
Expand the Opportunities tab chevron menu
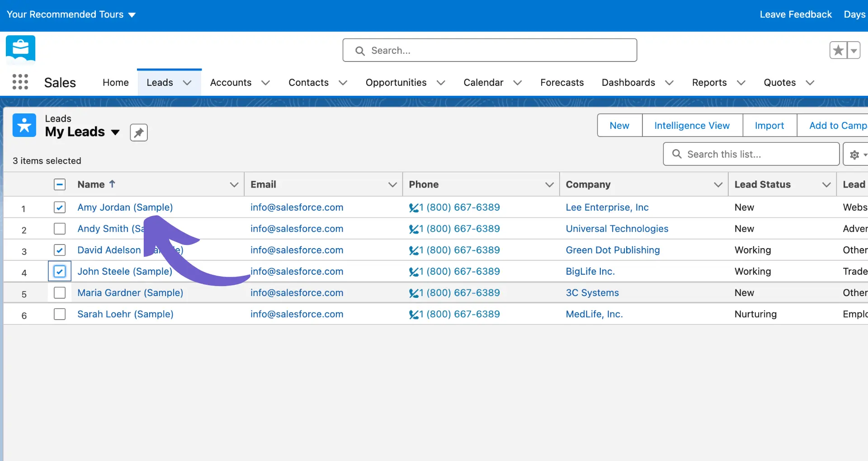pyautogui.click(x=441, y=83)
